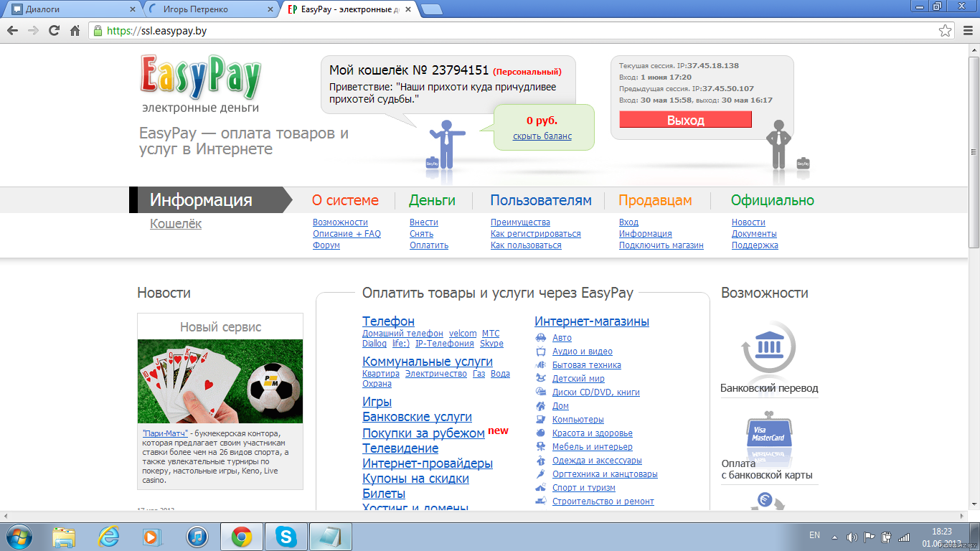Click the Дом category icon

tap(541, 406)
